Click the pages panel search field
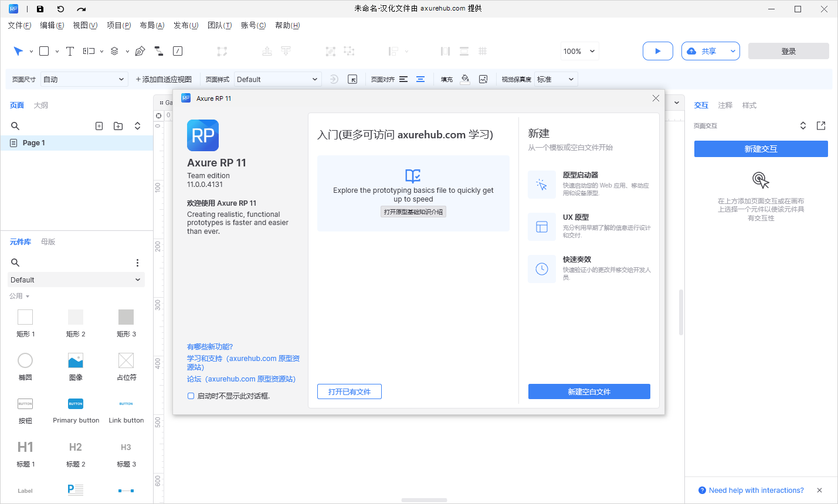Image resolution: width=838 pixels, height=504 pixels. click(x=15, y=125)
